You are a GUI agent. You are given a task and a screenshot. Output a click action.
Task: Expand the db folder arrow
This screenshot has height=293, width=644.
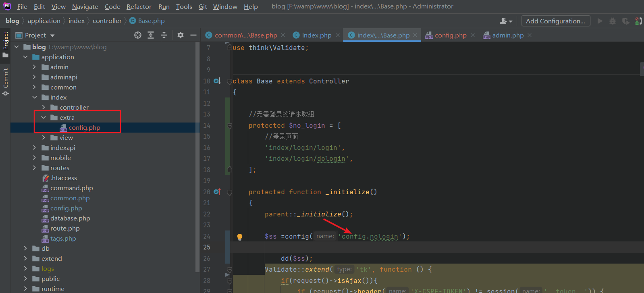(x=25, y=249)
